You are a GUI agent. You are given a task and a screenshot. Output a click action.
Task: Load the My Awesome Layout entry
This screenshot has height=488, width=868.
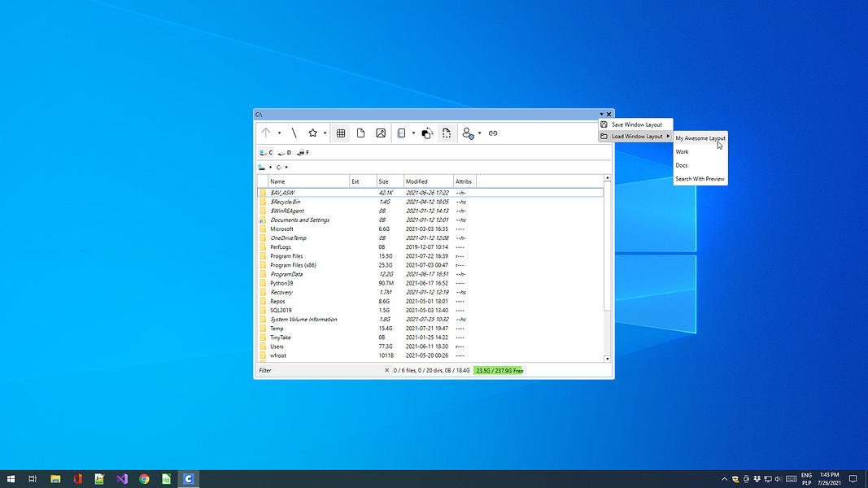click(x=700, y=138)
